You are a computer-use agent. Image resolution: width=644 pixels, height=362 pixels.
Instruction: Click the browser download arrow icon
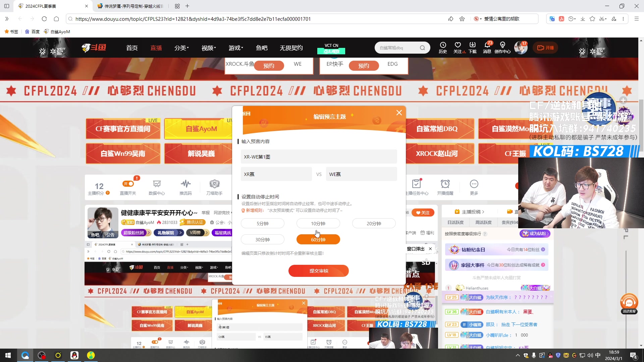[583, 19]
